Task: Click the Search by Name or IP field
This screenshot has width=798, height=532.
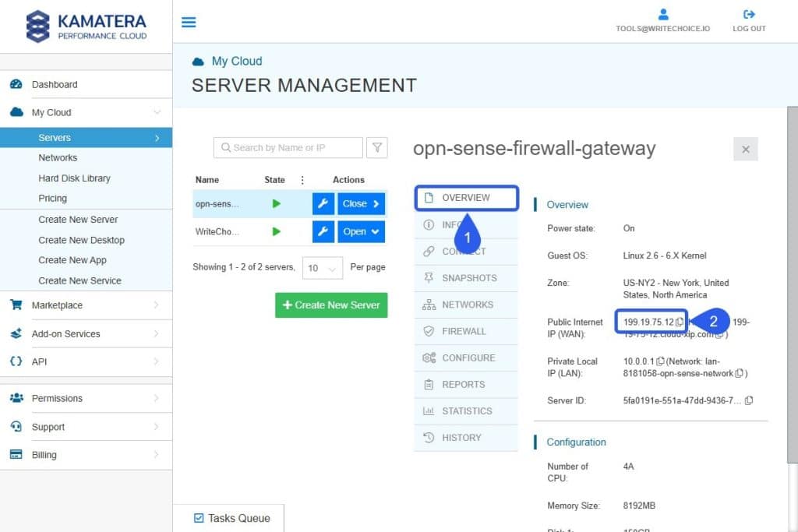Action: [x=288, y=147]
